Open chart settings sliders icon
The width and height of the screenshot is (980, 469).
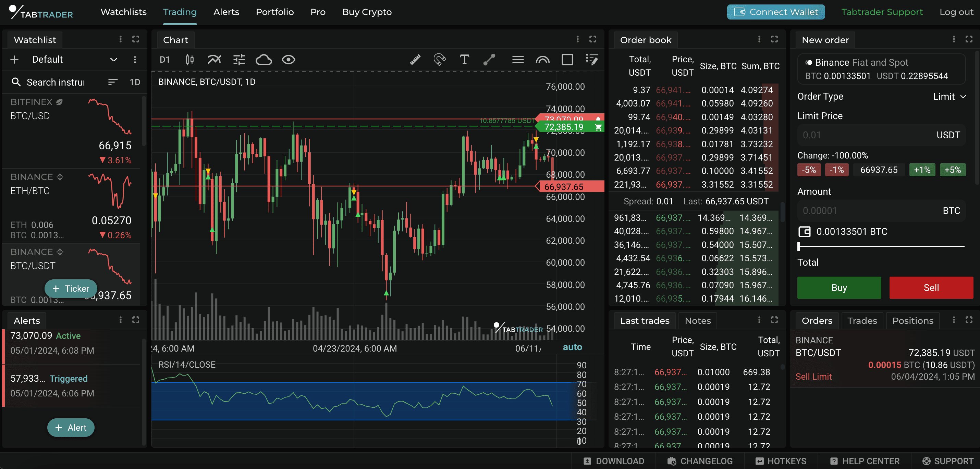click(x=239, y=60)
